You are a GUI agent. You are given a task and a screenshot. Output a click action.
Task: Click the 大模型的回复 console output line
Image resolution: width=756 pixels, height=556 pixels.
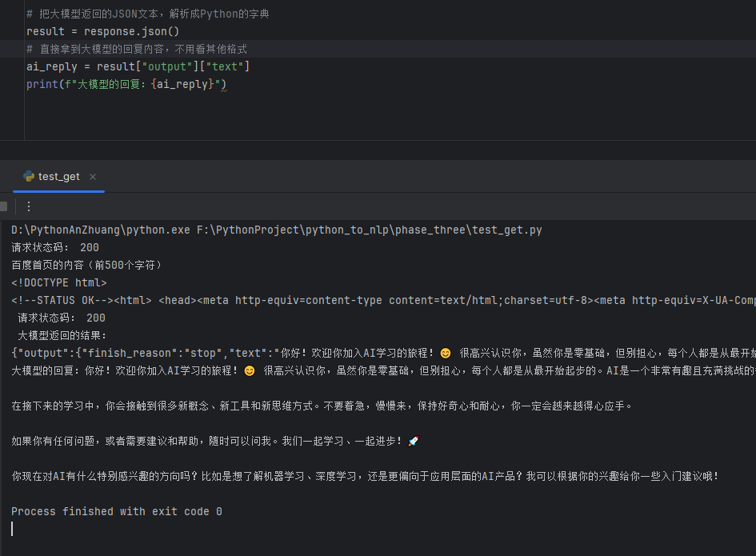point(383,371)
